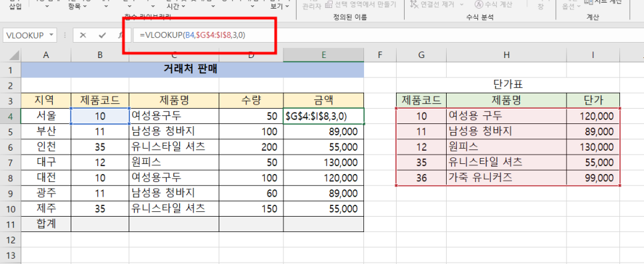Expand the 항목 dropdown in the ribbon
Image resolution: width=644 pixels, height=264 pixels.
(85, 6)
